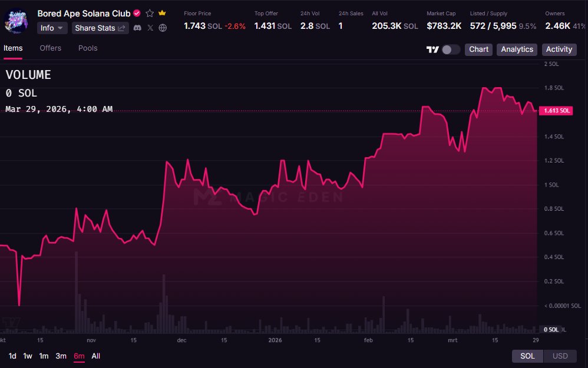The height and width of the screenshot is (368, 588).
Task: Click the mrt label on the time axis
Action: point(452,340)
